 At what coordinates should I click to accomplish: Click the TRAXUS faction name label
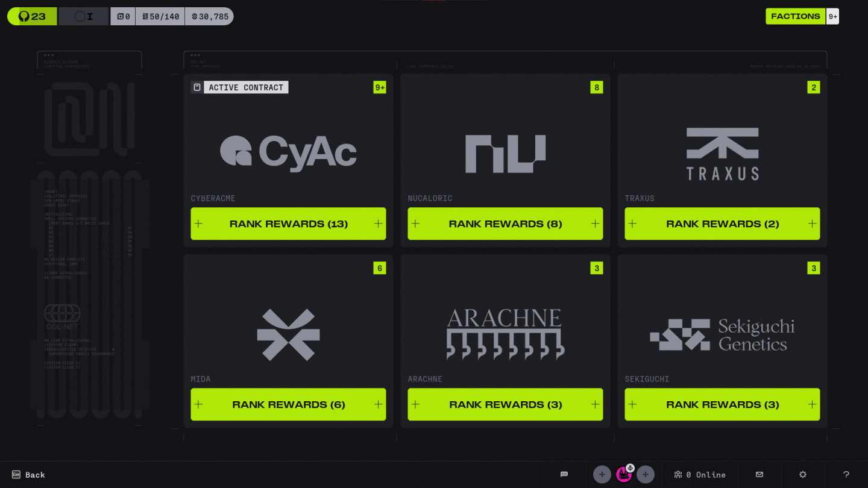click(640, 198)
